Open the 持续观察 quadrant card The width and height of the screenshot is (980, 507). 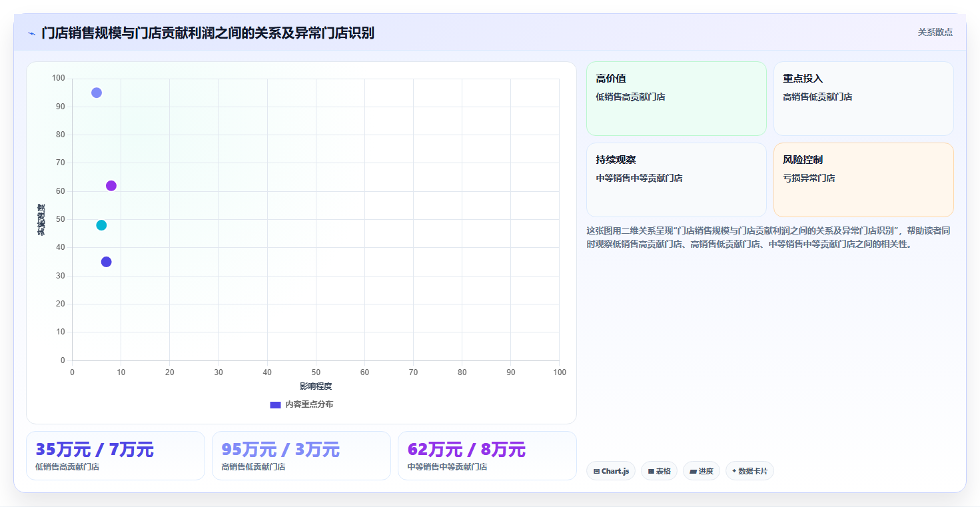676,180
